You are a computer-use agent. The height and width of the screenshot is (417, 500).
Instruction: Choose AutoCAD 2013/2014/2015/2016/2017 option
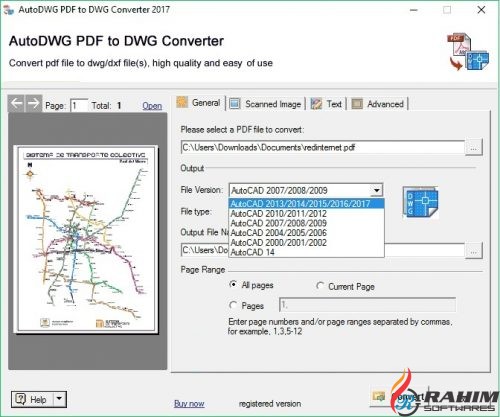(306, 204)
